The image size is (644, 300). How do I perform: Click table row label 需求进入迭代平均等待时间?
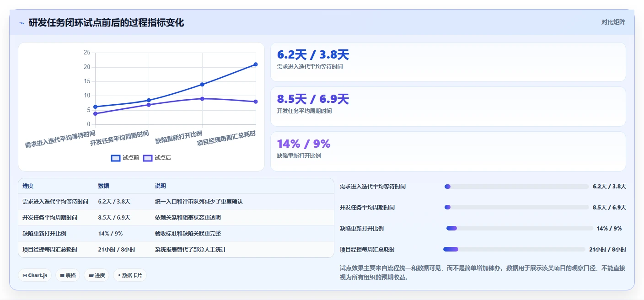[55, 201]
